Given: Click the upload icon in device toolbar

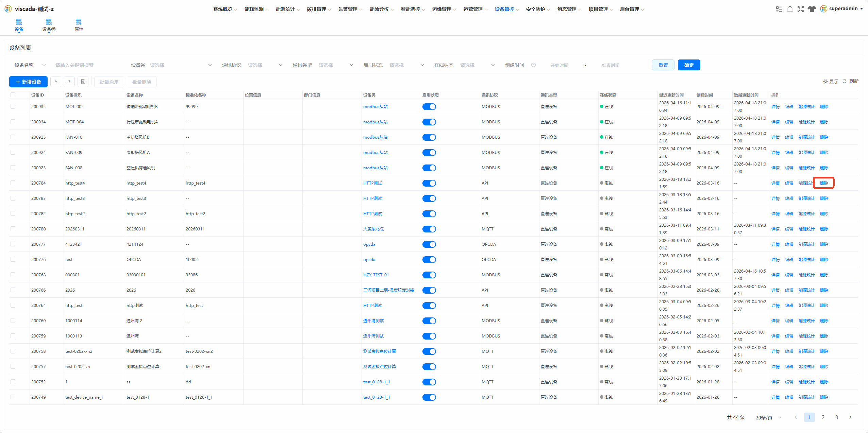Looking at the screenshot, I should click(x=69, y=82).
